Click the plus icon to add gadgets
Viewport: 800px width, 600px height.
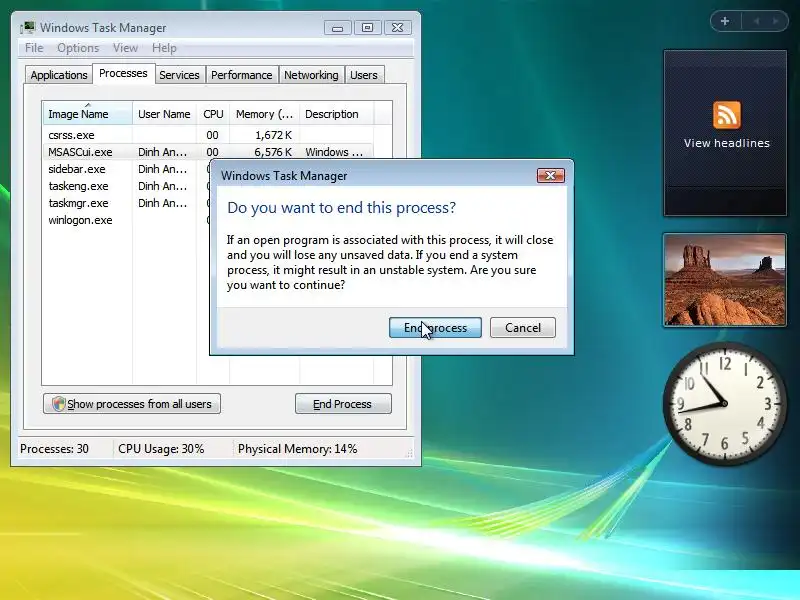click(725, 21)
